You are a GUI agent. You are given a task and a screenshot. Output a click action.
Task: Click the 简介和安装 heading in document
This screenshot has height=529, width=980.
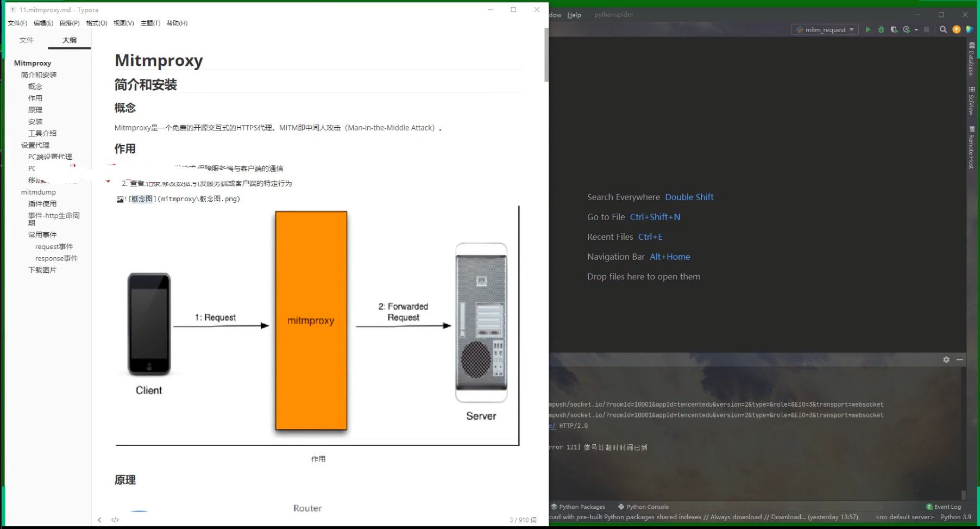(x=146, y=85)
